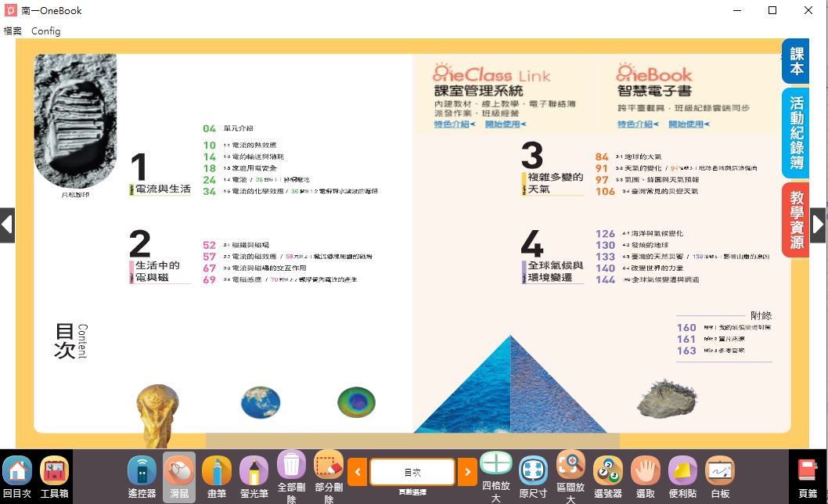
Task: Jump to page 14 電的輸送與消耗
Action: [x=243, y=157]
